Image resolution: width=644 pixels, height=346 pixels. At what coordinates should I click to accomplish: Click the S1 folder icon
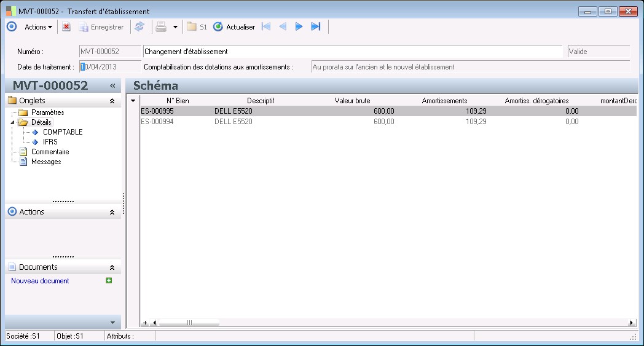tap(192, 27)
